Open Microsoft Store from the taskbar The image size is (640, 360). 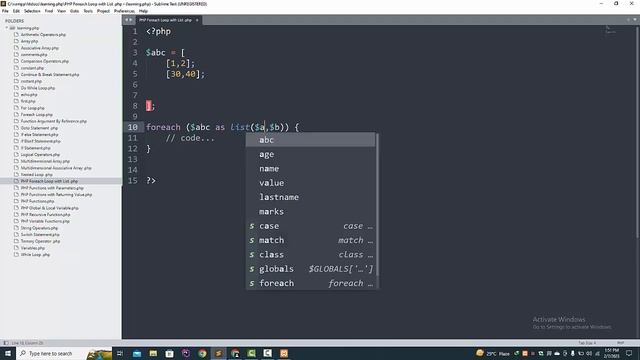tap(169, 353)
